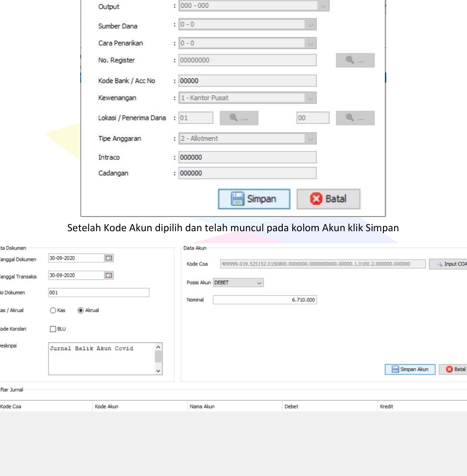Click the search icon beside Penerima Dana field
467x476 pixels.
[x=355, y=118]
